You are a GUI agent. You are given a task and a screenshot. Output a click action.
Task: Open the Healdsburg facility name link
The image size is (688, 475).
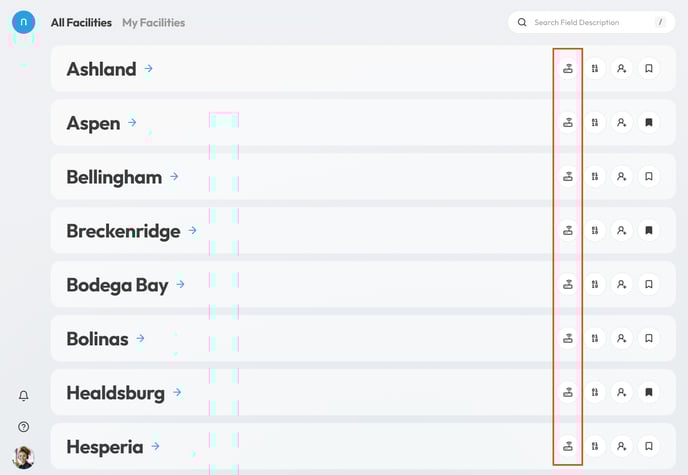[x=115, y=393]
